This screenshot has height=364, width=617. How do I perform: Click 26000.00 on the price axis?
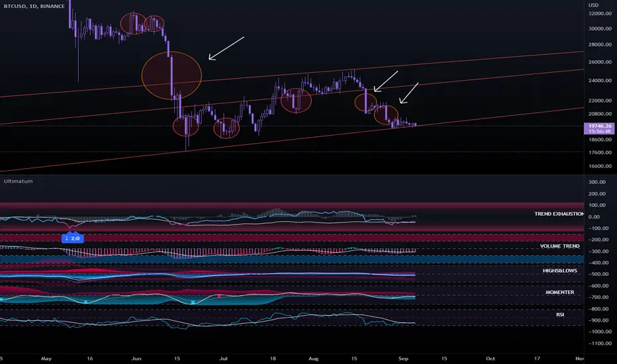[x=600, y=62]
